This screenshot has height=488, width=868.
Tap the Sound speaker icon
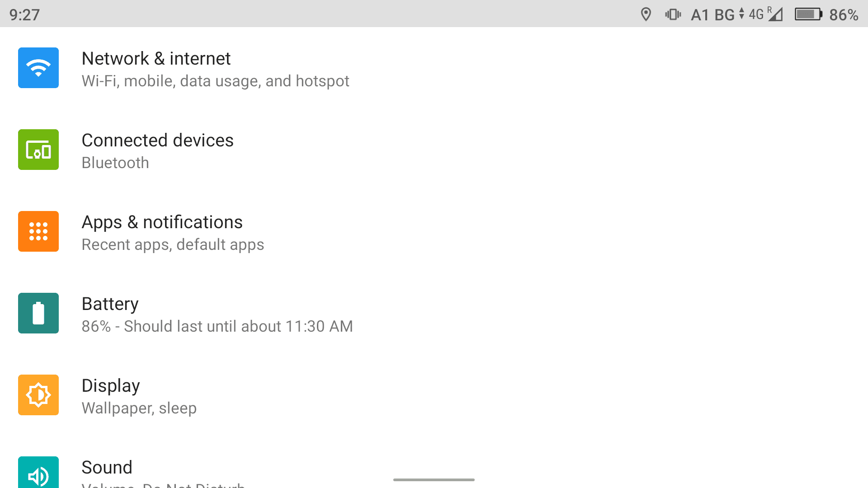(x=38, y=472)
